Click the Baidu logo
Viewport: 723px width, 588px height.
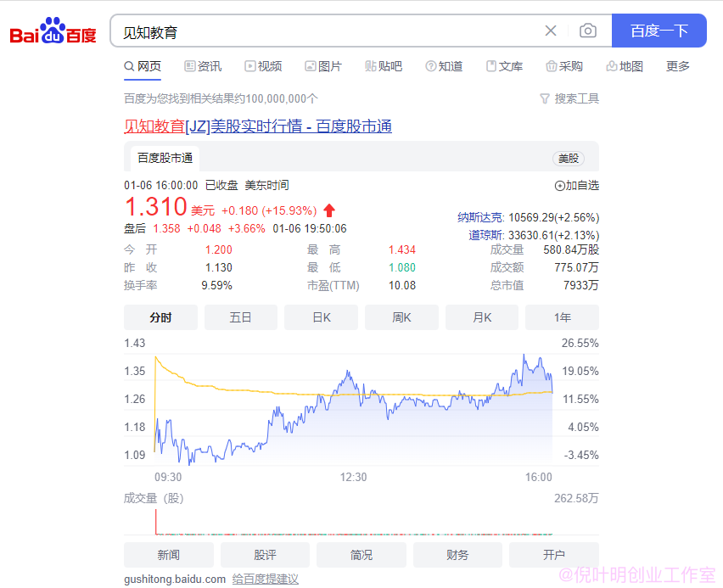tap(53, 31)
